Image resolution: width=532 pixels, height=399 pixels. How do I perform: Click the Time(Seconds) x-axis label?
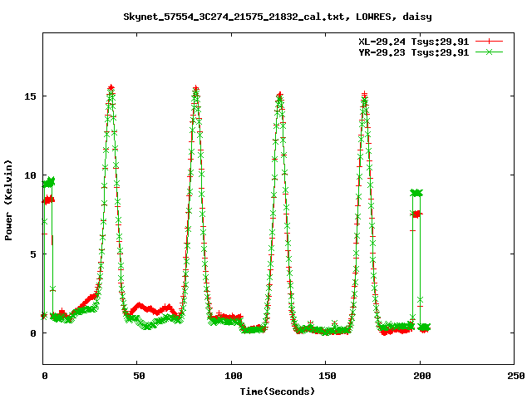pos(277,392)
